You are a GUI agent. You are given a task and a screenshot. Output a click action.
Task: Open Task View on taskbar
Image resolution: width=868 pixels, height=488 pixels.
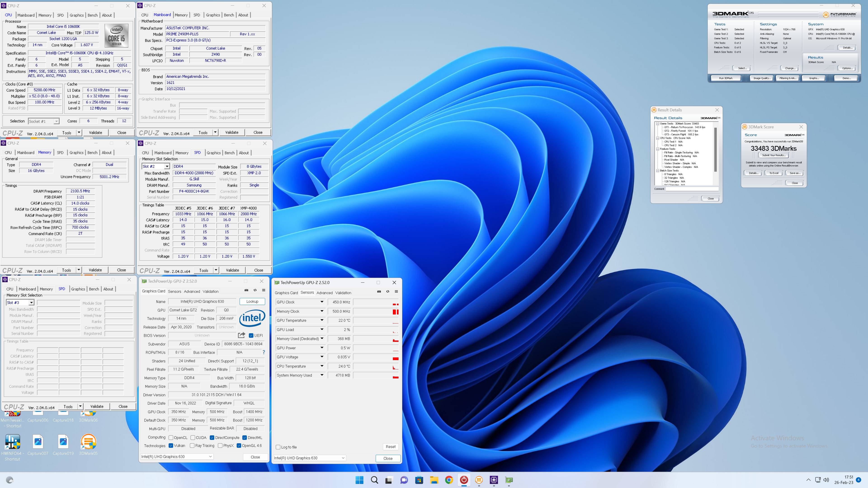click(x=389, y=480)
